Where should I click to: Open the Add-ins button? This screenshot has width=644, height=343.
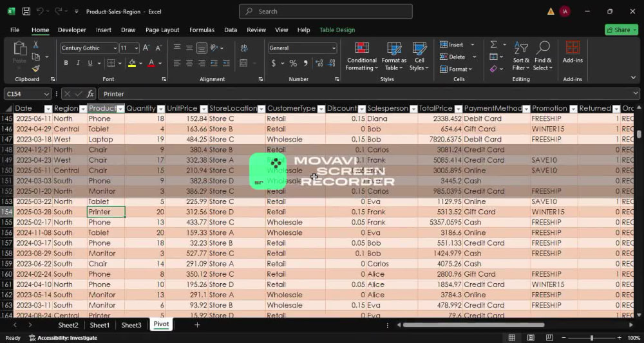pyautogui.click(x=573, y=53)
